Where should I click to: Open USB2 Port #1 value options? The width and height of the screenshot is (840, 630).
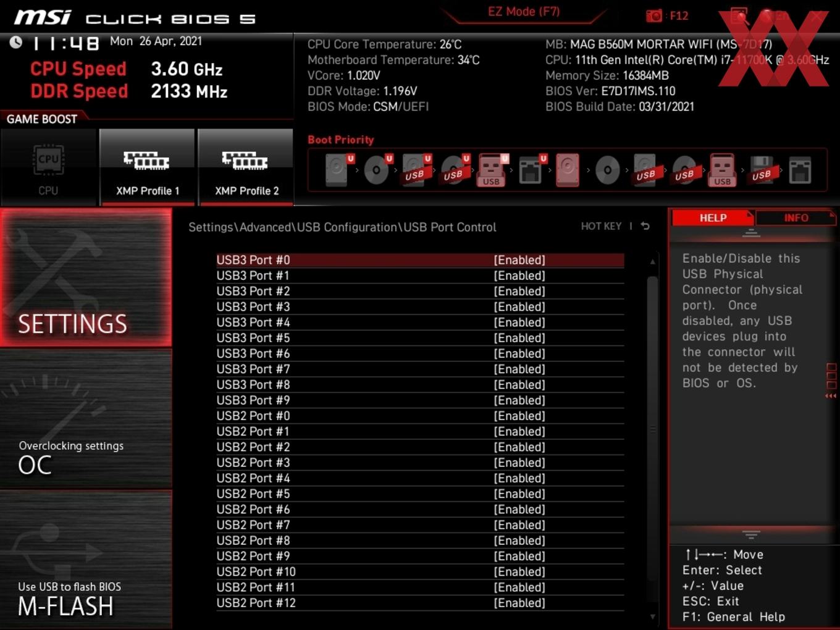[x=519, y=432]
